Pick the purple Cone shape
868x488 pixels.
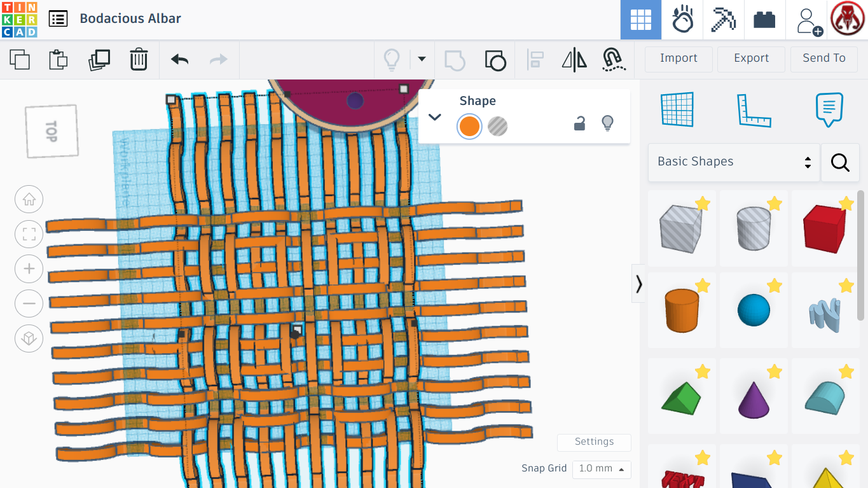(754, 396)
